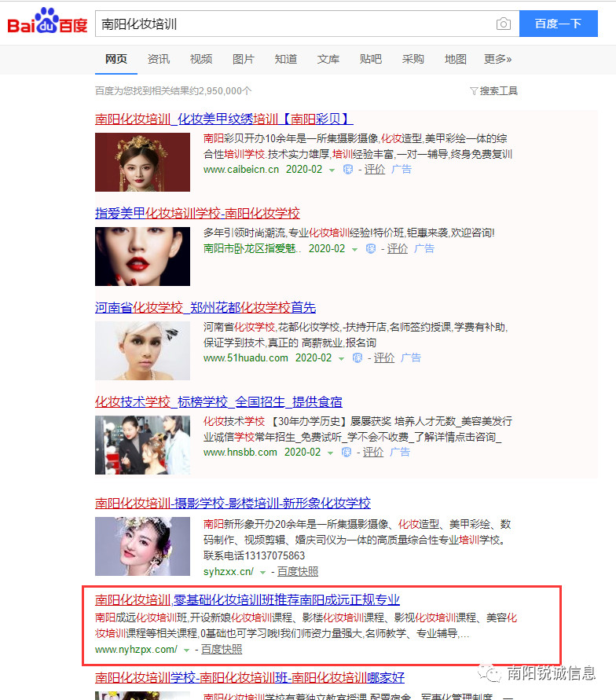
Task: Open the 更多 menu in navigation
Action: 497,59
